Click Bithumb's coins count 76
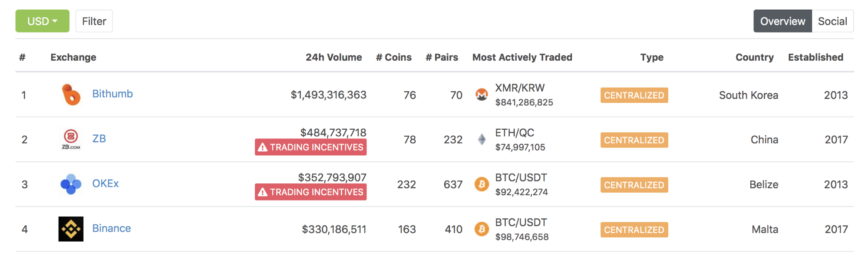The height and width of the screenshot is (253, 868). click(410, 95)
